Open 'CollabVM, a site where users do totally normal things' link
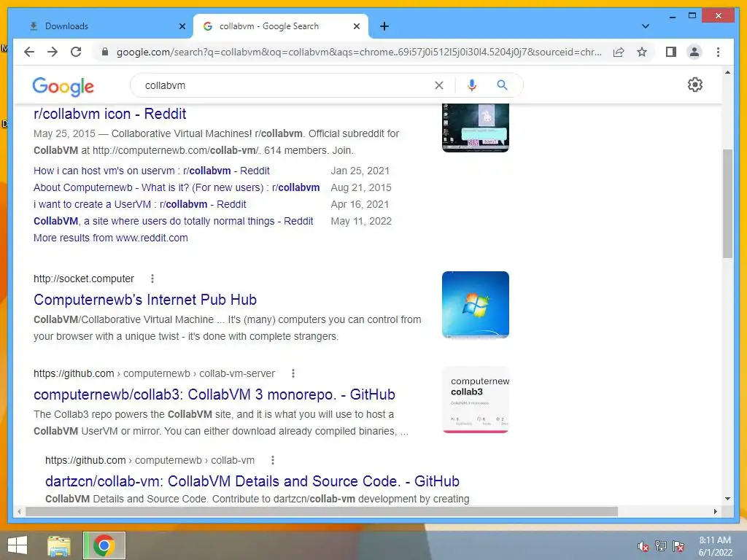The height and width of the screenshot is (560, 747). click(x=174, y=221)
